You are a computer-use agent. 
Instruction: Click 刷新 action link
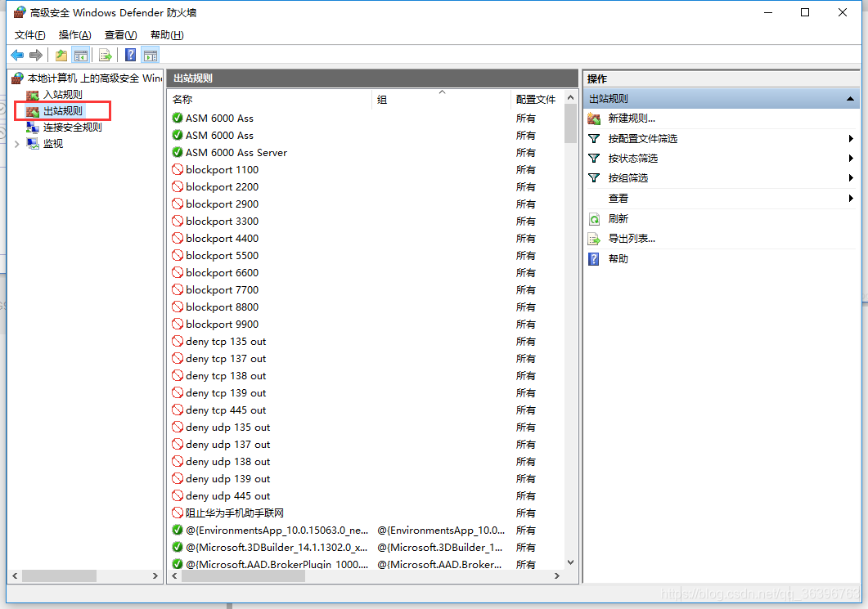coord(618,219)
